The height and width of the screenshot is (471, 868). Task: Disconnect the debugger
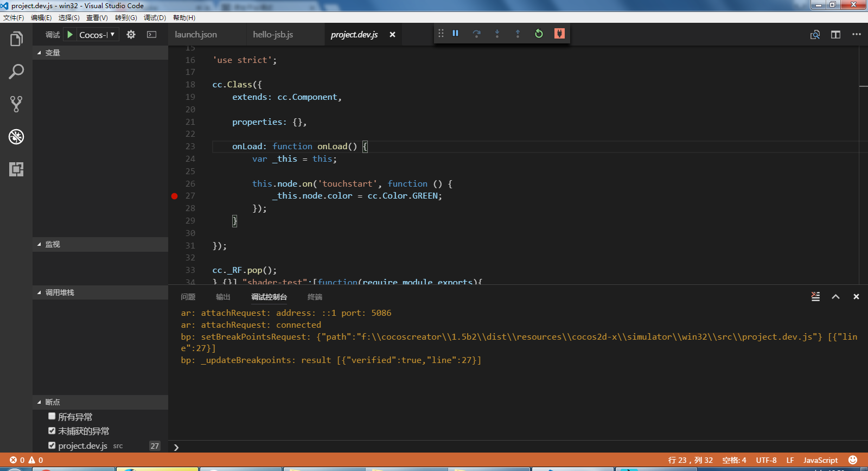point(559,34)
